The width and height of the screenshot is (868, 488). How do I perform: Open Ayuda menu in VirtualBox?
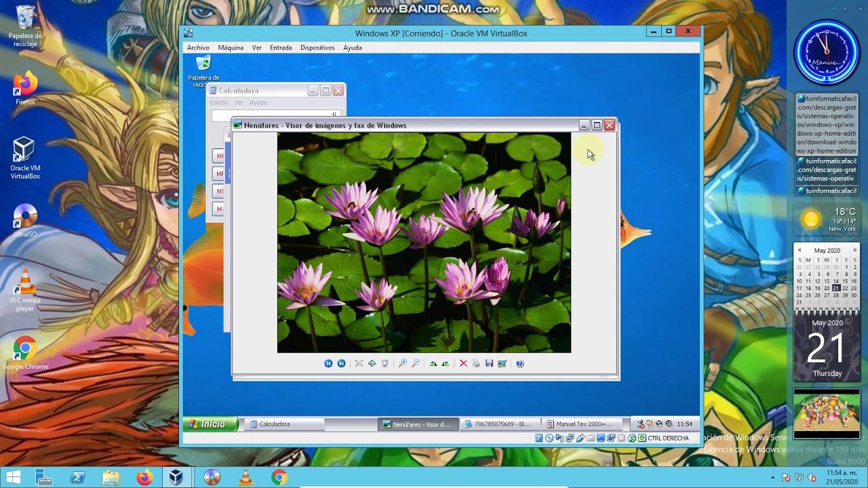353,47
